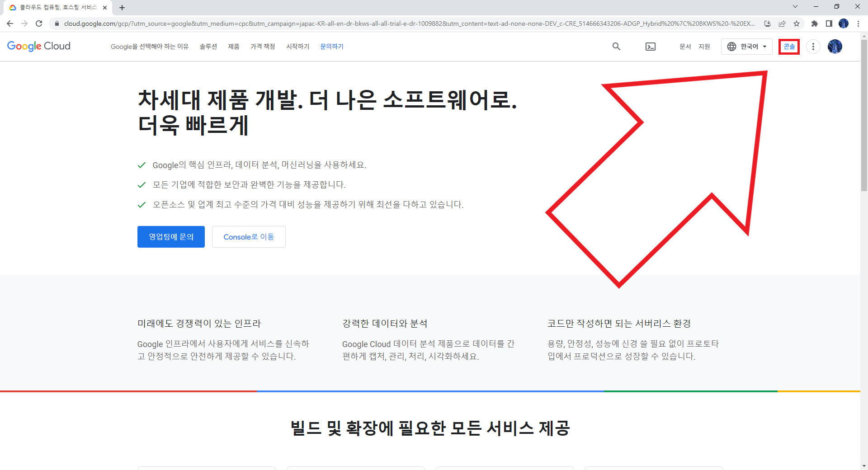The height and width of the screenshot is (470, 868).
Task: Click the paragraph starting 'Google Cloud 데이터 분석 제품으로'
Action: point(429,350)
